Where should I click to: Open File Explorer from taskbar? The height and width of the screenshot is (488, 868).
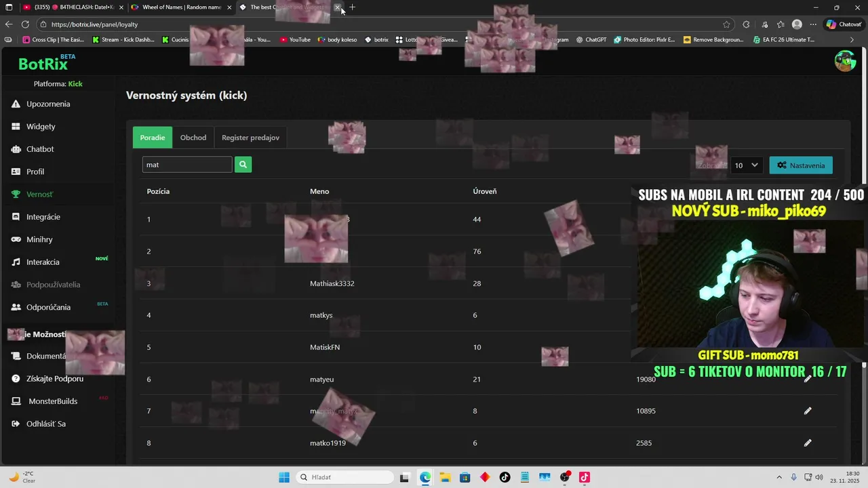(445, 477)
